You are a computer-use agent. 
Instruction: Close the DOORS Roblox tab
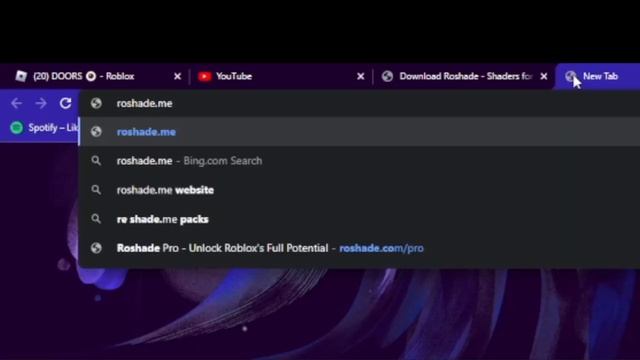178,76
